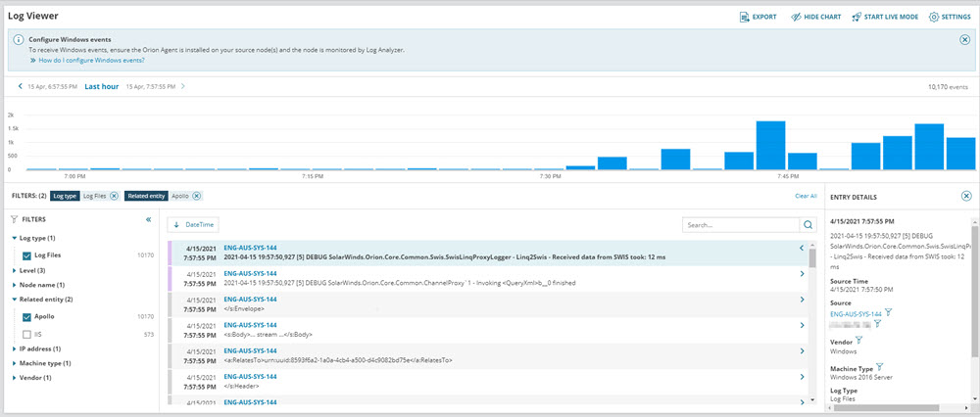The width and height of the screenshot is (980, 417).
Task: Click the Vendor filter funnel icon
Action: pos(858,340)
